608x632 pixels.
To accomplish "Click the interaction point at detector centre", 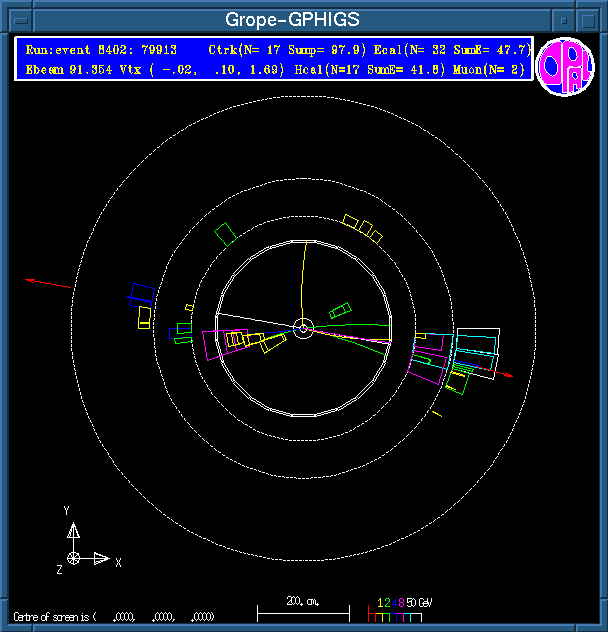I will [304, 326].
